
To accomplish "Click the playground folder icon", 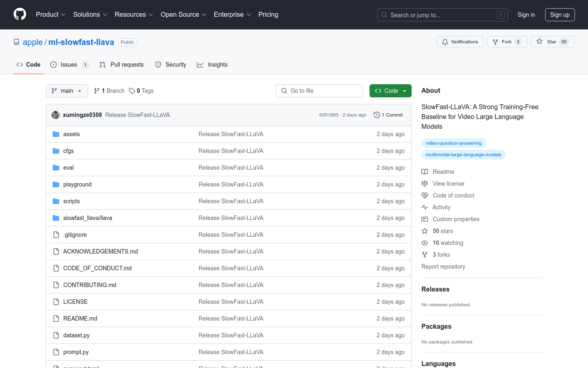I will (x=56, y=184).
